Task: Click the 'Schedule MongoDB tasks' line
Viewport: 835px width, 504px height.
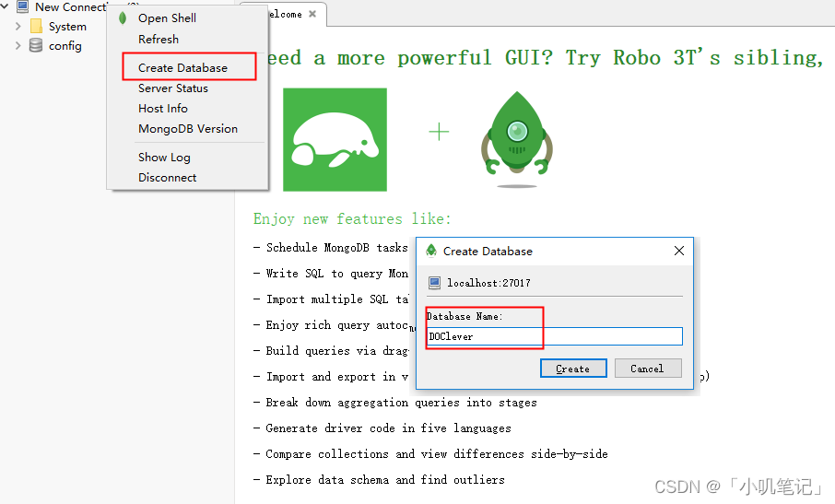Action: [x=336, y=248]
